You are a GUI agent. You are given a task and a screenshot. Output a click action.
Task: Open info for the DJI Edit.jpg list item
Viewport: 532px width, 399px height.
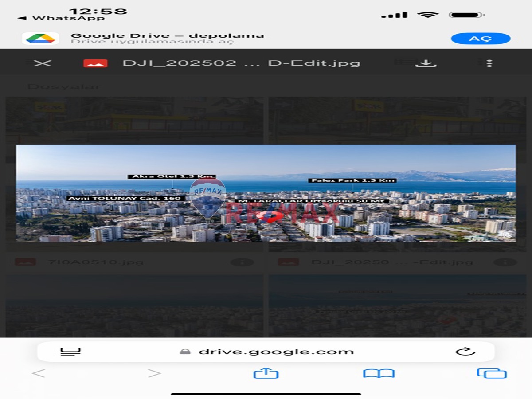click(505, 262)
